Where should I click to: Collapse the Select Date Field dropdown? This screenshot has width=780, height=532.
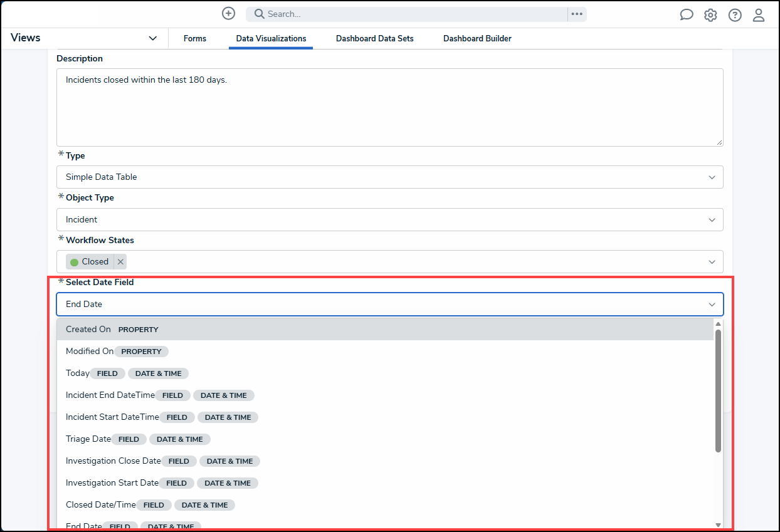[x=712, y=304]
